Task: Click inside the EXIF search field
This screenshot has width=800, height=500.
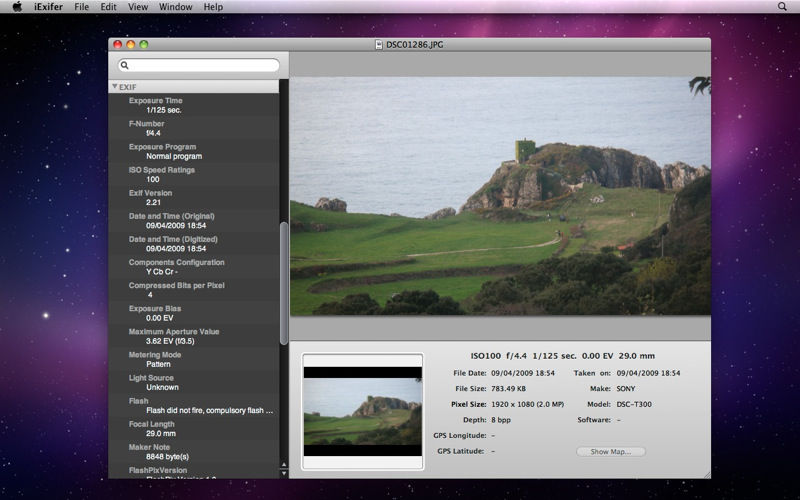Action: pos(200,65)
